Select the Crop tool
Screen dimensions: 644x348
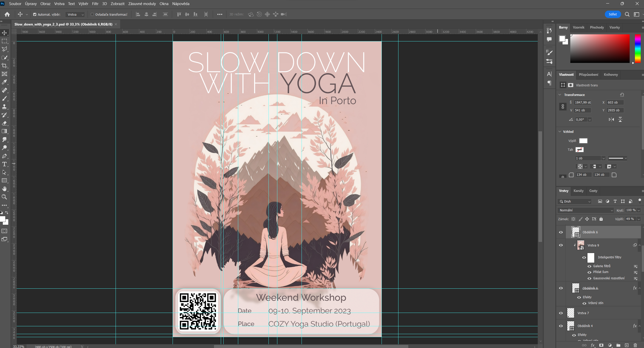point(4,66)
